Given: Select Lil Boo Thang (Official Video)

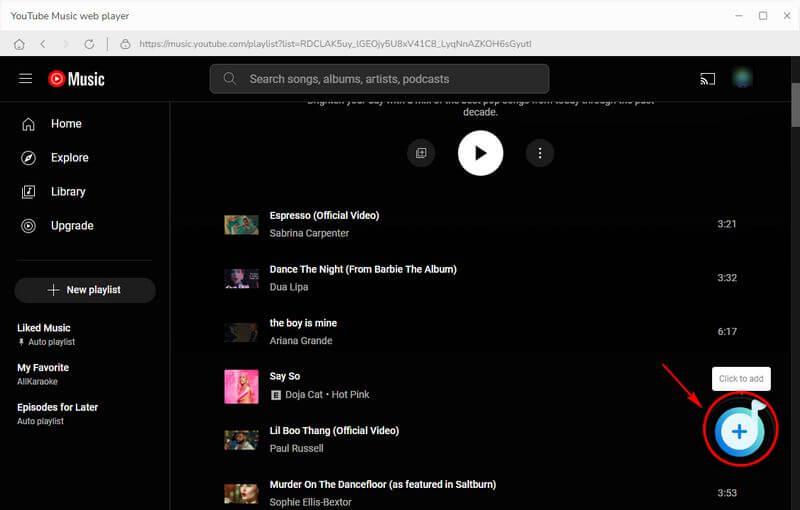Looking at the screenshot, I should click(x=334, y=431).
